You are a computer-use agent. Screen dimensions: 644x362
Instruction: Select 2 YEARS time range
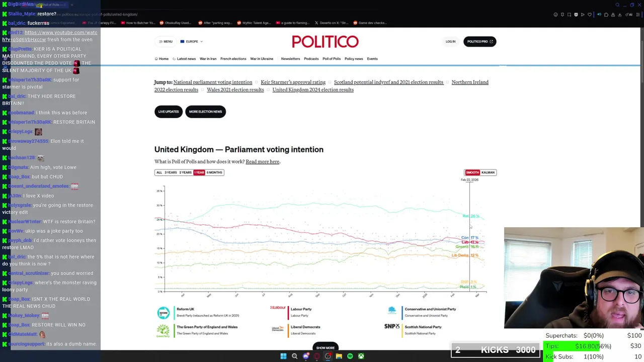[185, 172]
